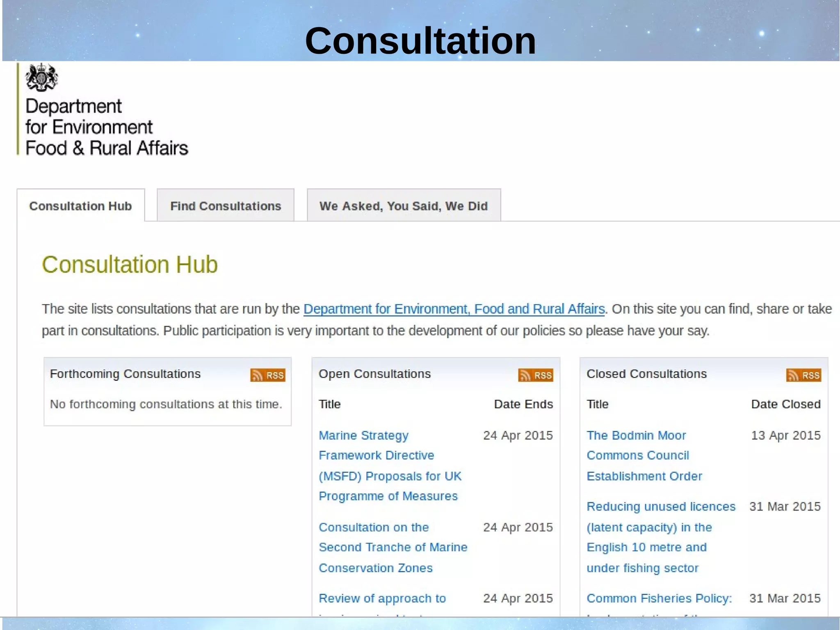
Task: Switch to the Find Consultations tab
Action: pos(226,206)
